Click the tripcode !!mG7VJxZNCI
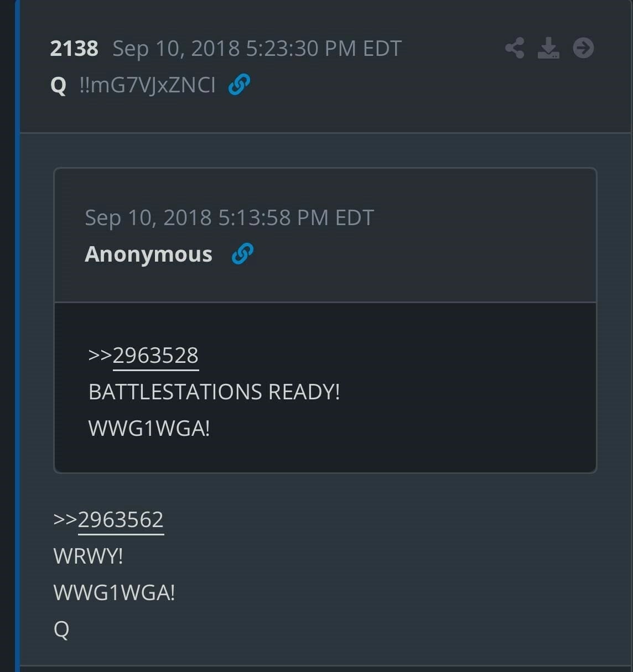 [x=147, y=85]
